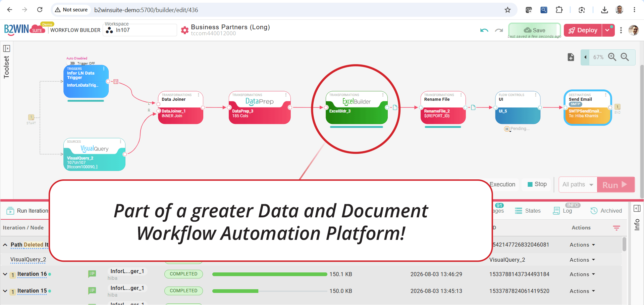Select the ExcelBuilder ExcelBldr_3 node
Image resolution: width=644 pixels, height=305 pixels.
tap(357, 107)
